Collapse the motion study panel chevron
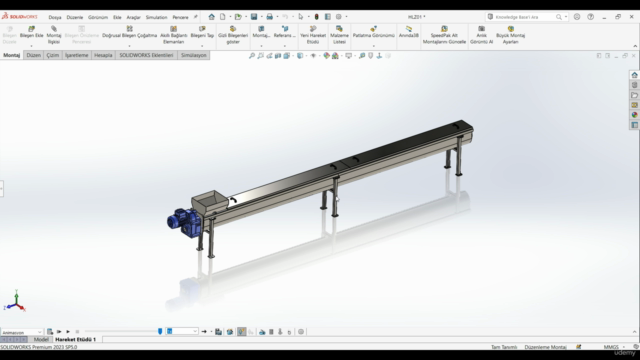The image size is (640, 360). pyautogui.click(x=635, y=332)
